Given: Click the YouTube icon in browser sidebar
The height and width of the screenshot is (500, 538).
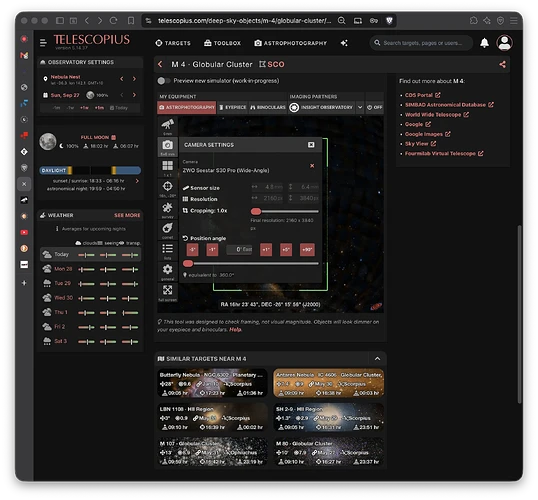Looking at the screenshot, I should coord(24,232).
